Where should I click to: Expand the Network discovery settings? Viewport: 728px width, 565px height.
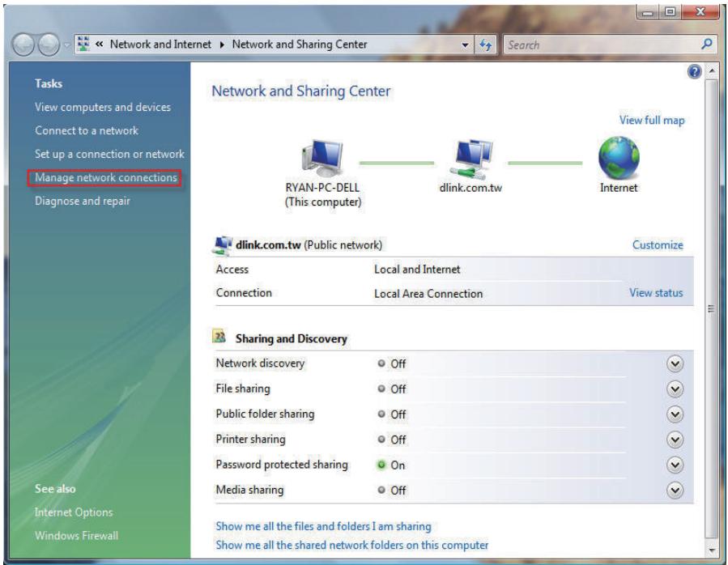(x=675, y=364)
